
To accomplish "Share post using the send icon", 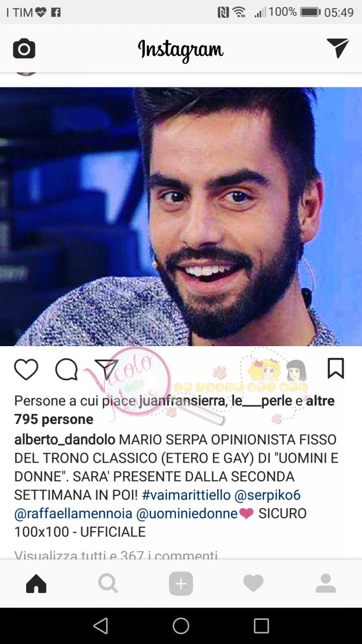I will [106, 369].
